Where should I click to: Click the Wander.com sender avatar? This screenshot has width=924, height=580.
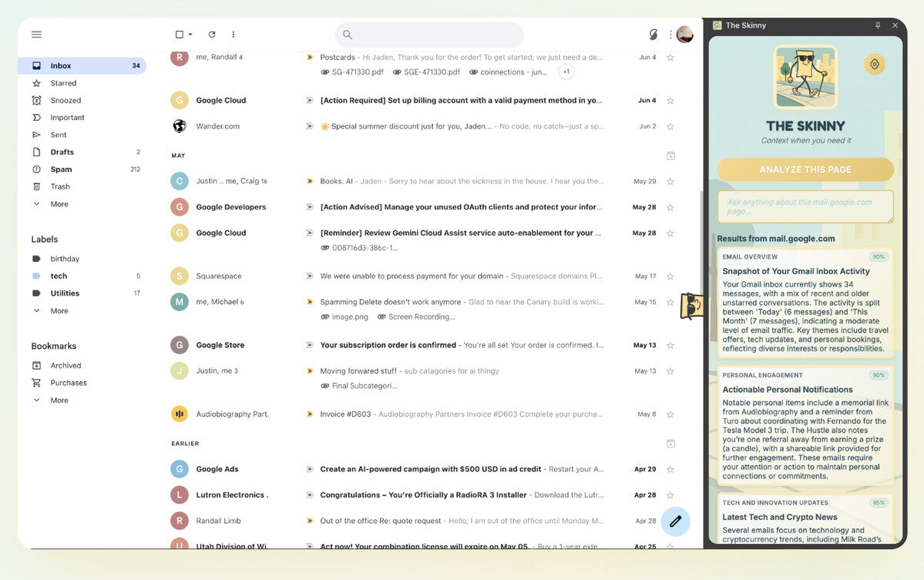coord(179,126)
